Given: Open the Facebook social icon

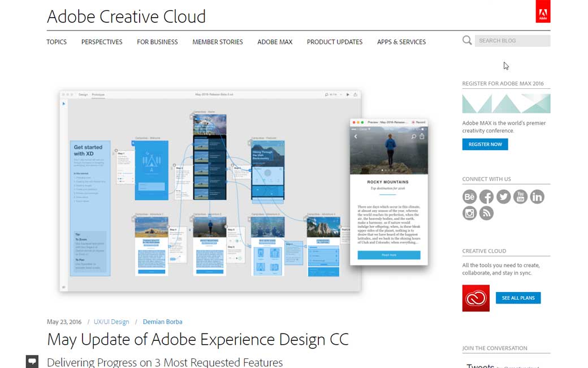Looking at the screenshot, I should point(486,196).
